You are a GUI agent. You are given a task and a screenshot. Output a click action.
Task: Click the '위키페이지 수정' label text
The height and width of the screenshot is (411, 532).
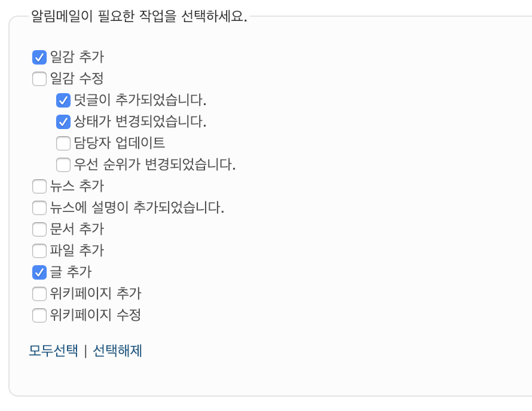(96, 315)
